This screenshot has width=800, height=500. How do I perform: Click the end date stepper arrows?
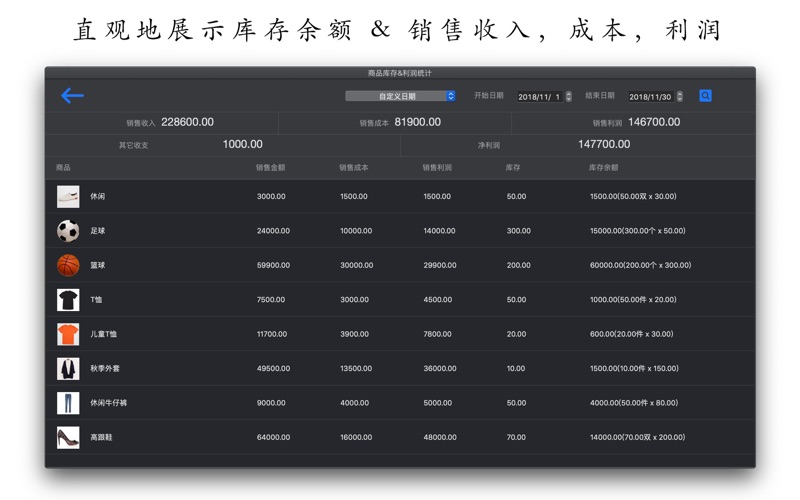pos(680,97)
